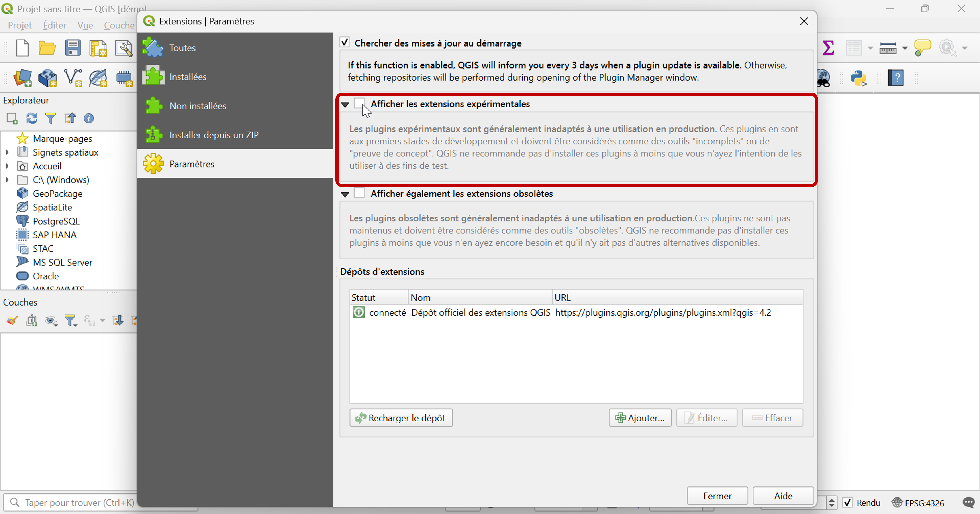
Task: Open the Projet menu
Action: 20,25
